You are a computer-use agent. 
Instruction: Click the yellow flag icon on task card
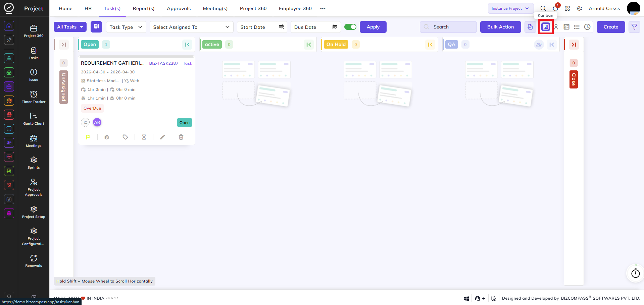pos(88,137)
